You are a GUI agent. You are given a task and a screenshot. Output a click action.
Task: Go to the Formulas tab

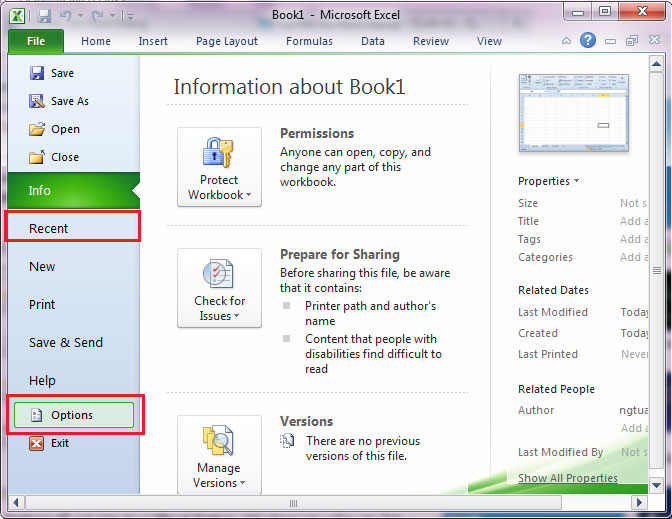pyautogui.click(x=309, y=41)
